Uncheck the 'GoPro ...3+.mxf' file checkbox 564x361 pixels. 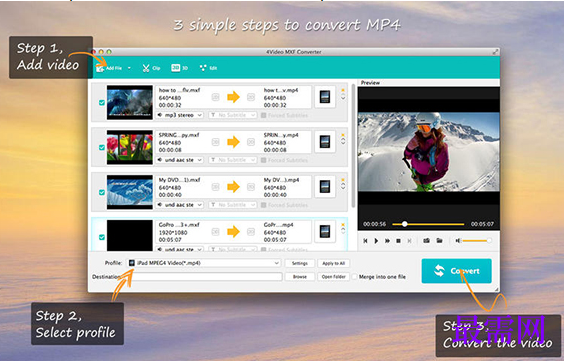(x=102, y=237)
